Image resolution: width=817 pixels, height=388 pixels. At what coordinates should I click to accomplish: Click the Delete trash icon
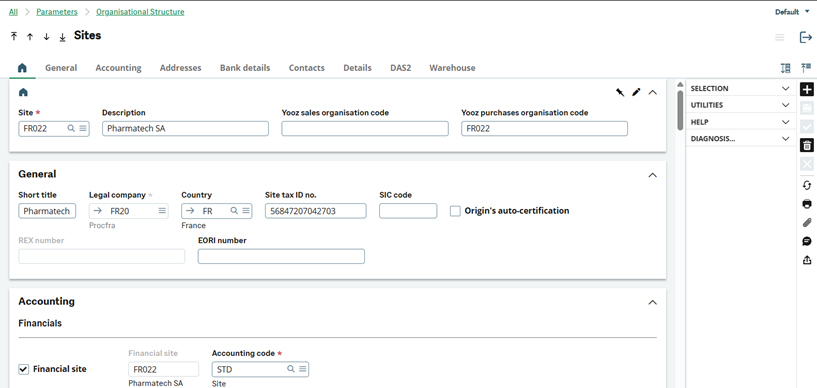807,145
